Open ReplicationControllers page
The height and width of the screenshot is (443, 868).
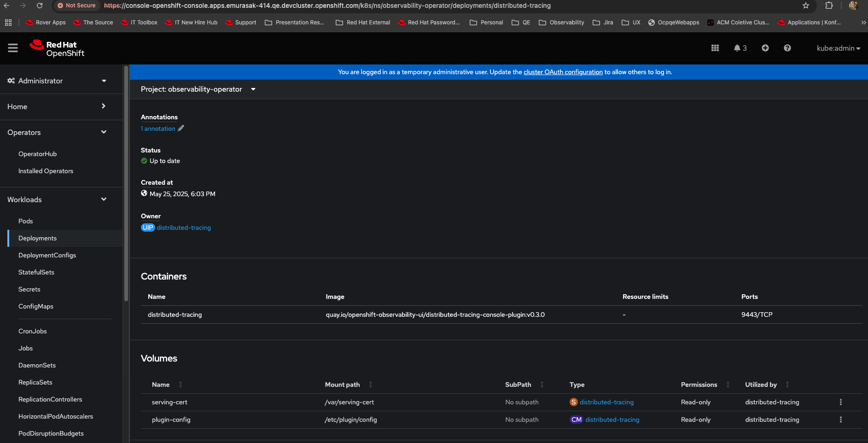click(50, 399)
